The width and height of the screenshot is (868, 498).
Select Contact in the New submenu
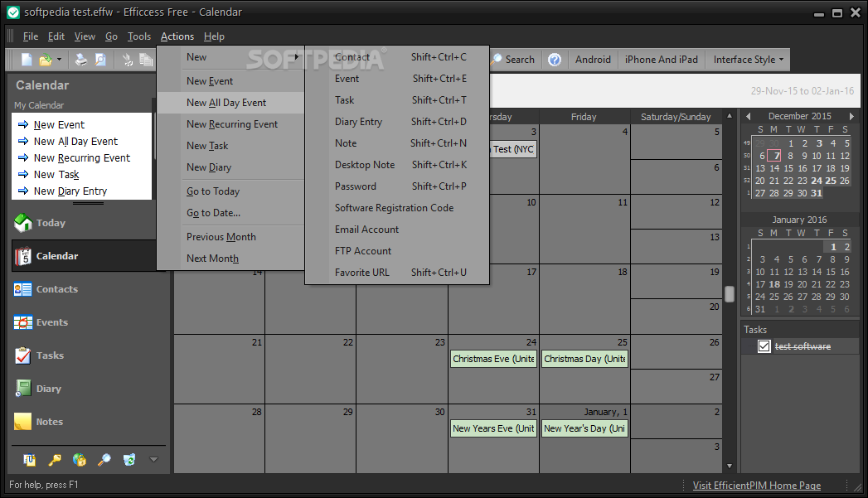(x=397, y=57)
